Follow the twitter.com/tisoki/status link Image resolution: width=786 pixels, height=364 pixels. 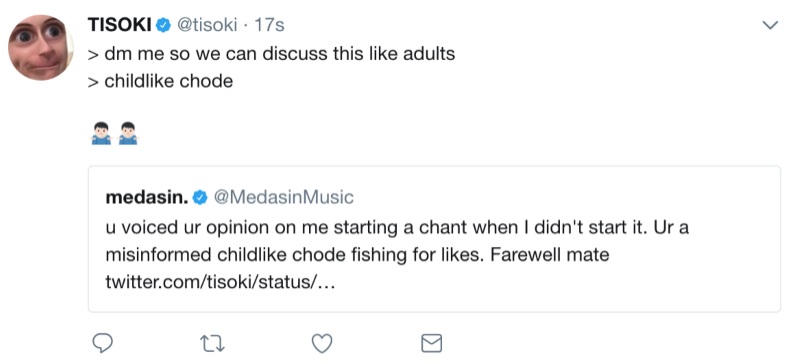pos(220,282)
